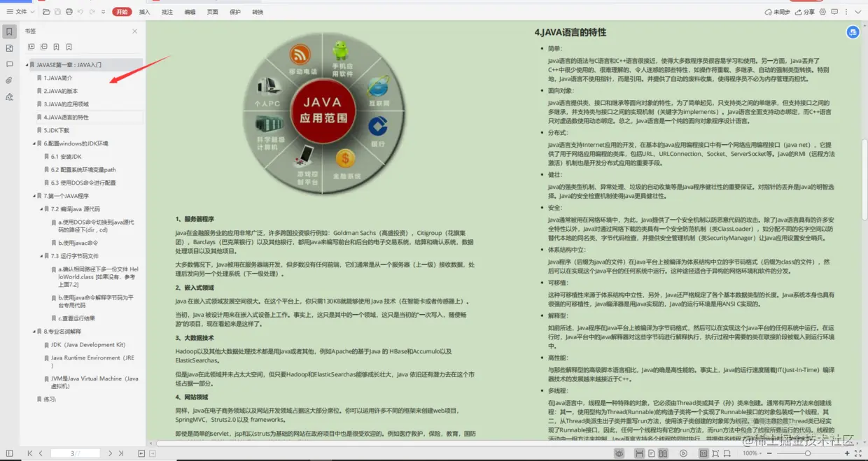
Task: Collapse the 7.3 运行字节码文件 node
Action: tap(41, 256)
